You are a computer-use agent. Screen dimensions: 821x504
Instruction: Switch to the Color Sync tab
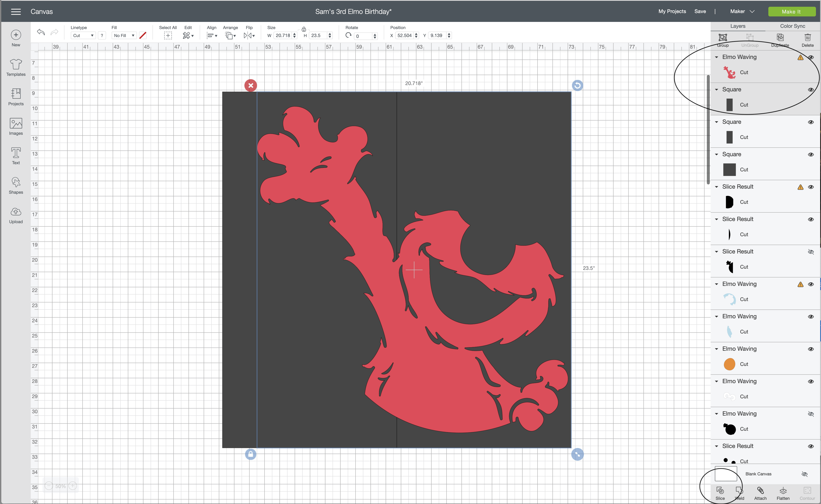792,26
